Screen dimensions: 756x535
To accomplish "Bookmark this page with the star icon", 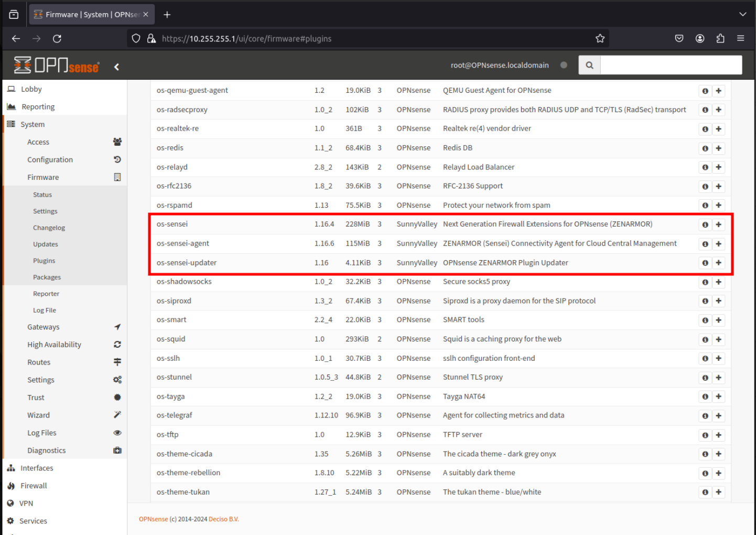I will pyautogui.click(x=600, y=38).
